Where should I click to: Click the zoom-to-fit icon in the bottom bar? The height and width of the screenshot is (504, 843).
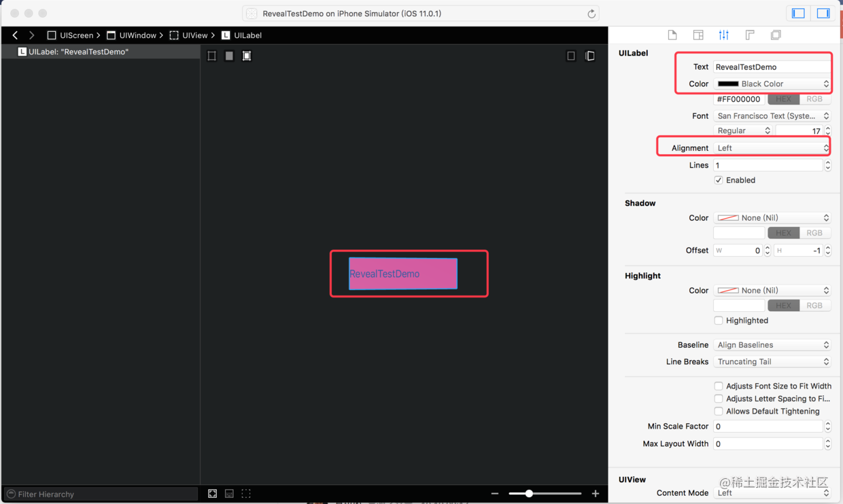tap(213, 494)
